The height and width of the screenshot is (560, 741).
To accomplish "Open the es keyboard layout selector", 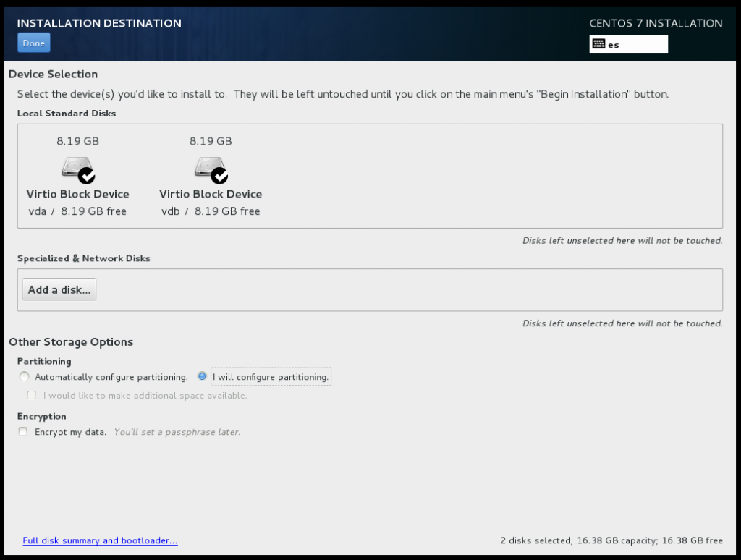I will [628, 44].
